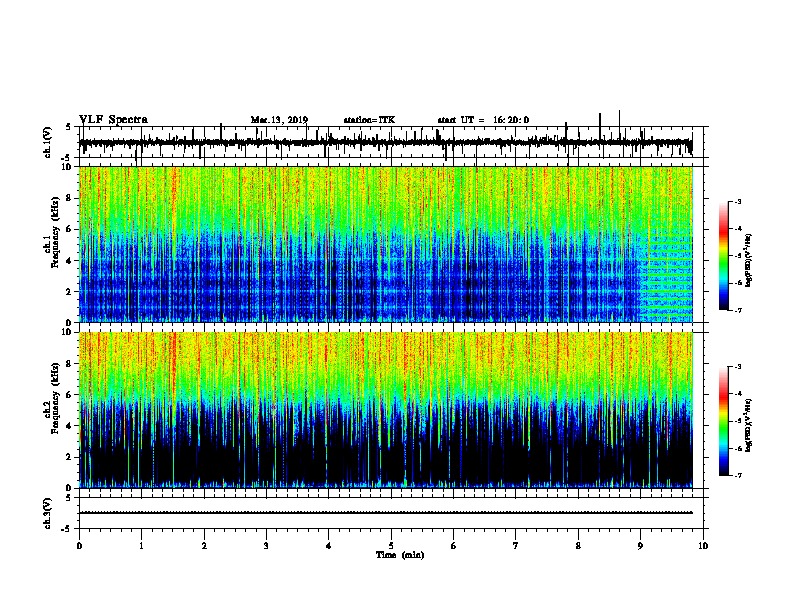Image resolution: width=792 pixels, height=612 pixels.
Task: Click inside the ch.1 frequency spectrogram panel
Action: tap(385, 244)
